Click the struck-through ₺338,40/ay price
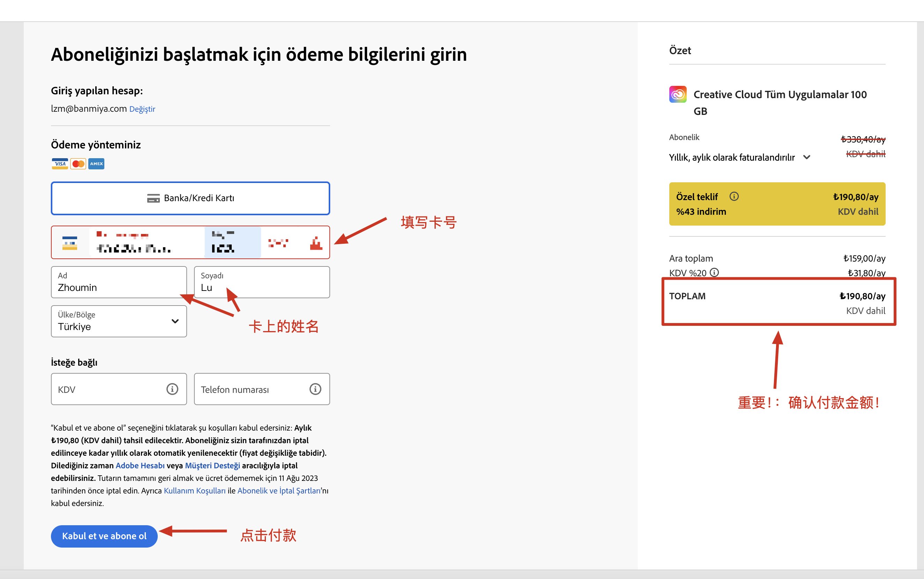This screenshot has height=579, width=924. (x=863, y=139)
